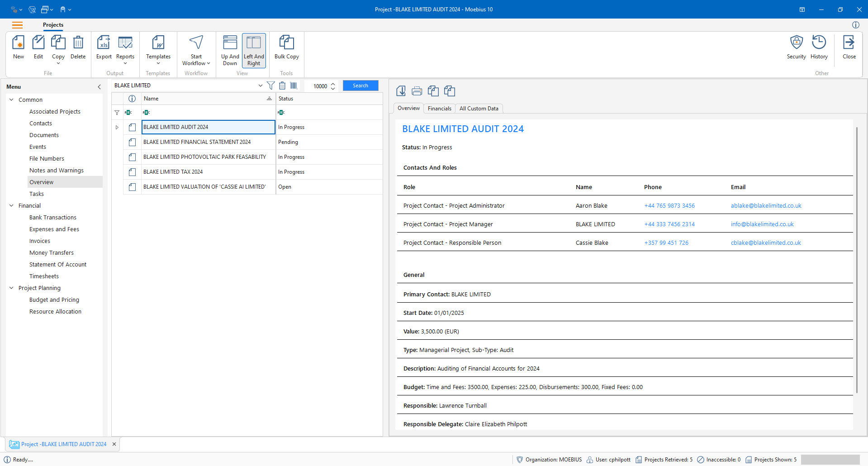This screenshot has width=868, height=466.
Task: Click the Status column header
Action: (x=329, y=99)
